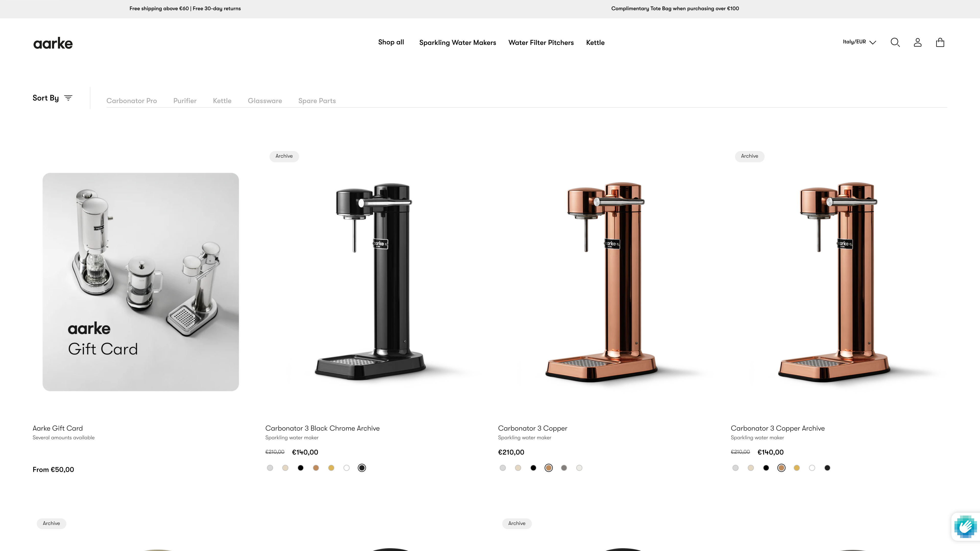Pick white swatch on Copper Archive
The width and height of the screenshot is (980, 551).
[x=812, y=468]
